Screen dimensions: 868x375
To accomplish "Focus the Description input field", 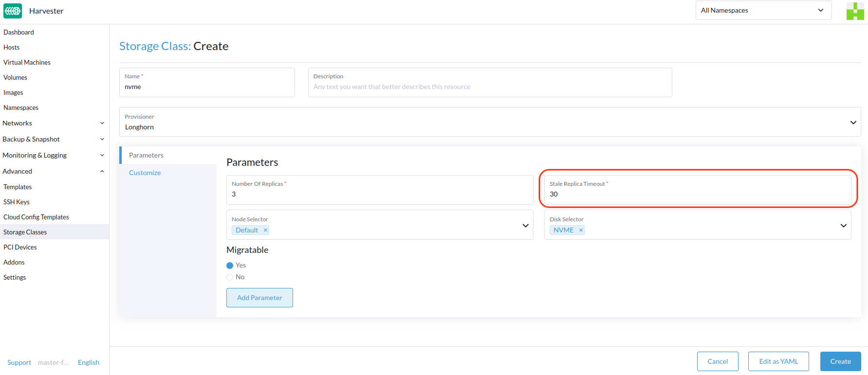I will (490, 82).
